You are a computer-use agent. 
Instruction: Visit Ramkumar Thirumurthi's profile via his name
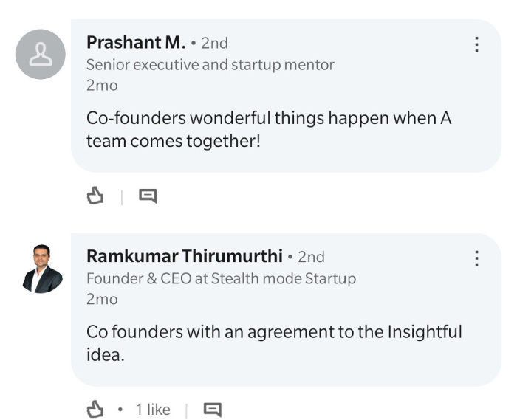click(185, 256)
